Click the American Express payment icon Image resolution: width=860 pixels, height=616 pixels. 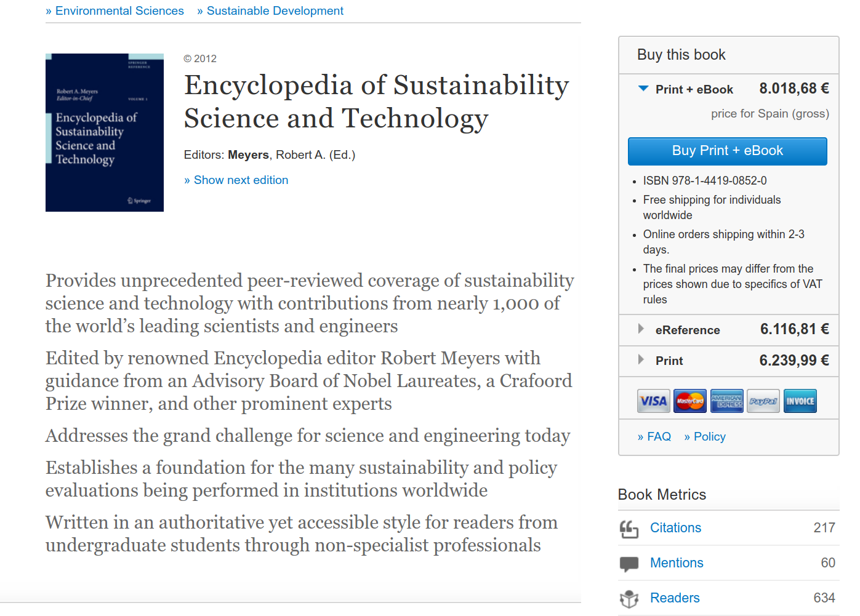pos(726,401)
